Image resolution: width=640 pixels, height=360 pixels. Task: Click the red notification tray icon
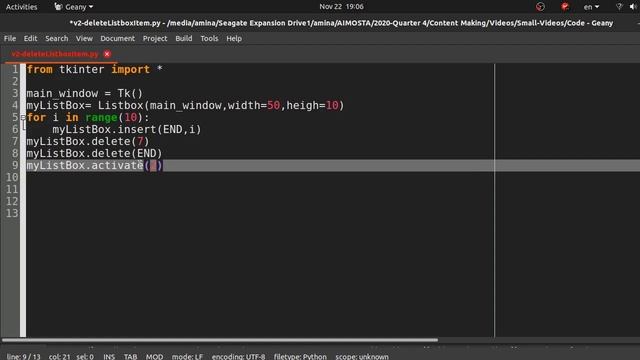tap(565, 7)
